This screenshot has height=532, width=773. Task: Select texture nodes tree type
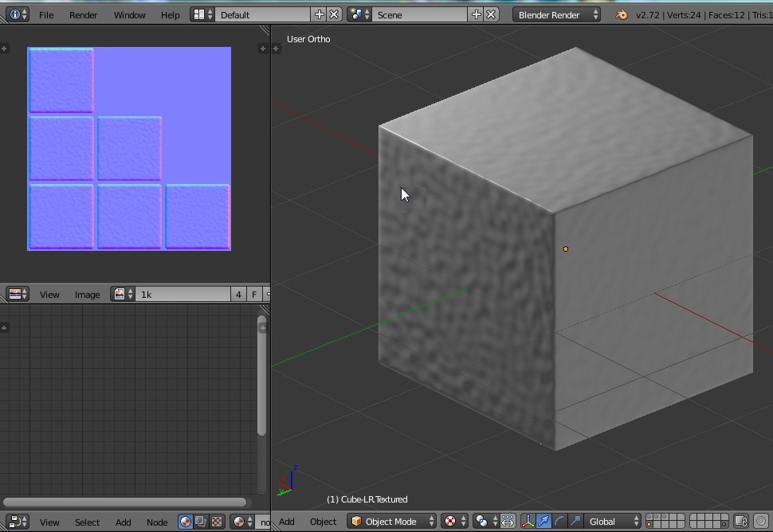tap(216, 522)
